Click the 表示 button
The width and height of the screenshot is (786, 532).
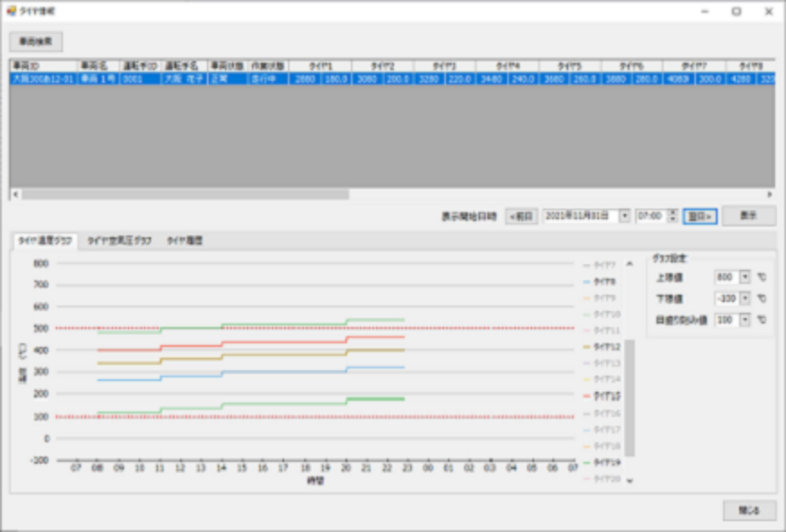(x=749, y=216)
